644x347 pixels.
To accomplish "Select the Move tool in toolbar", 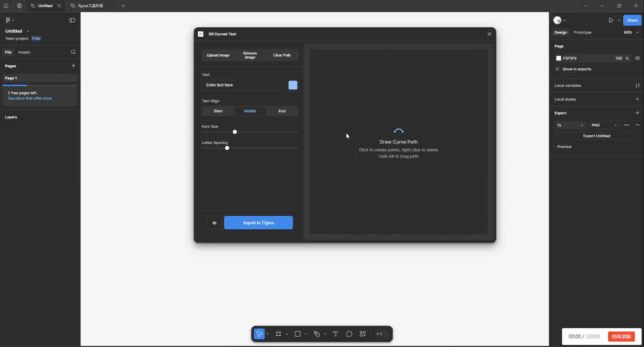I will click(259, 334).
